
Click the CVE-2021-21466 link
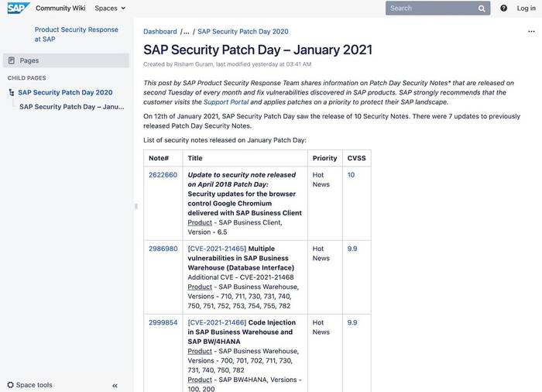click(x=217, y=322)
